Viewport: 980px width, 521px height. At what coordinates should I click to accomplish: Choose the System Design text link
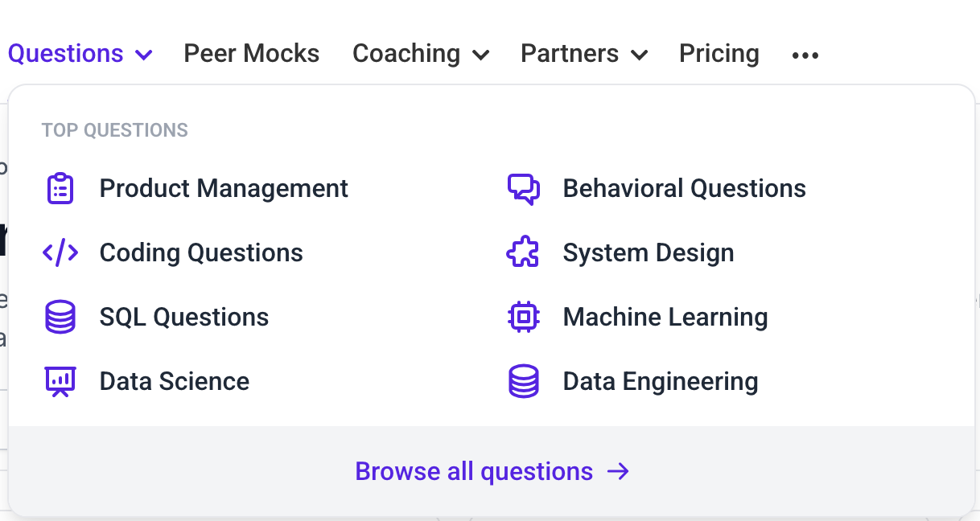coord(649,252)
